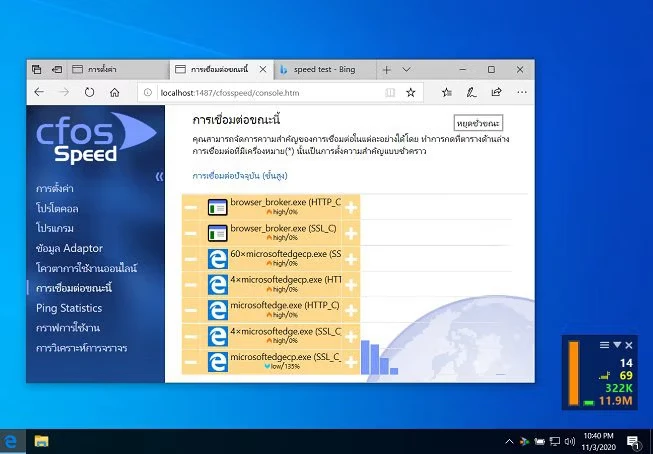Open the Add notes pen icon in Edge
653x454 pixels.
[x=470, y=92]
